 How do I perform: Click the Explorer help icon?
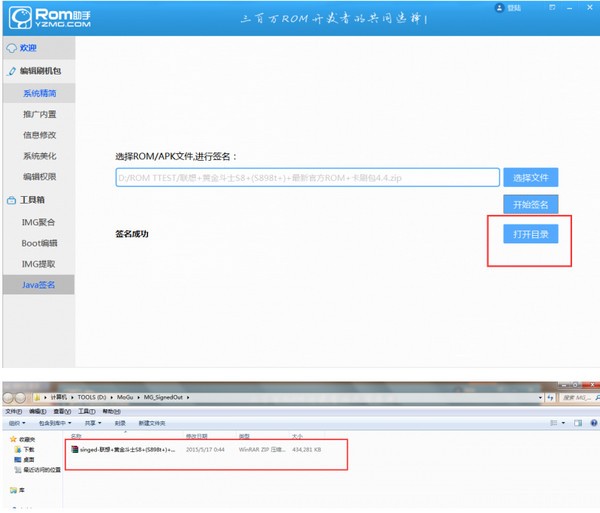click(593, 423)
